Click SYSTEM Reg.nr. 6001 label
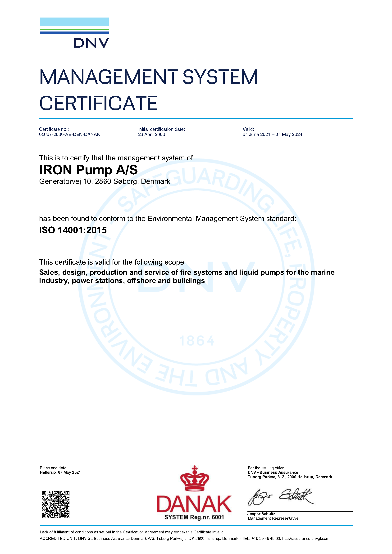Screen dimensions: 392x554 coord(194,517)
